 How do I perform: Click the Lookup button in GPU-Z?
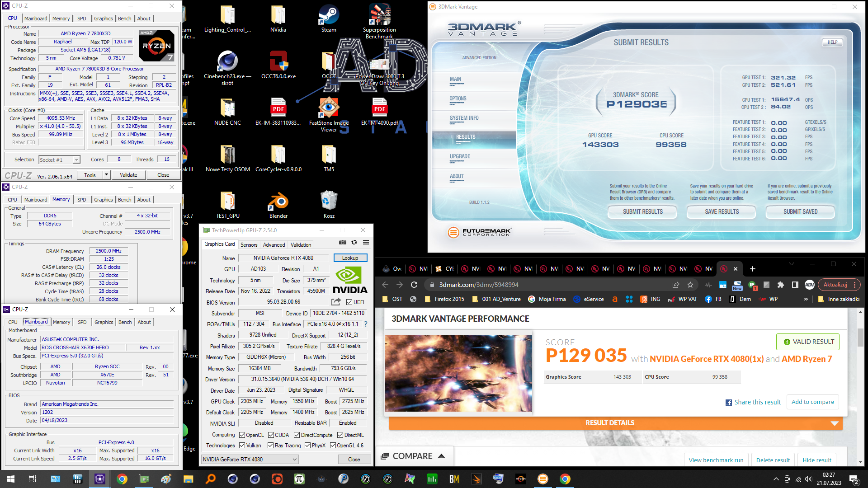tap(350, 258)
